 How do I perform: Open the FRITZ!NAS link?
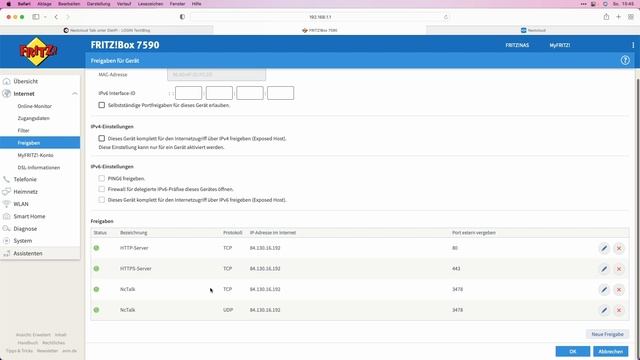517,45
